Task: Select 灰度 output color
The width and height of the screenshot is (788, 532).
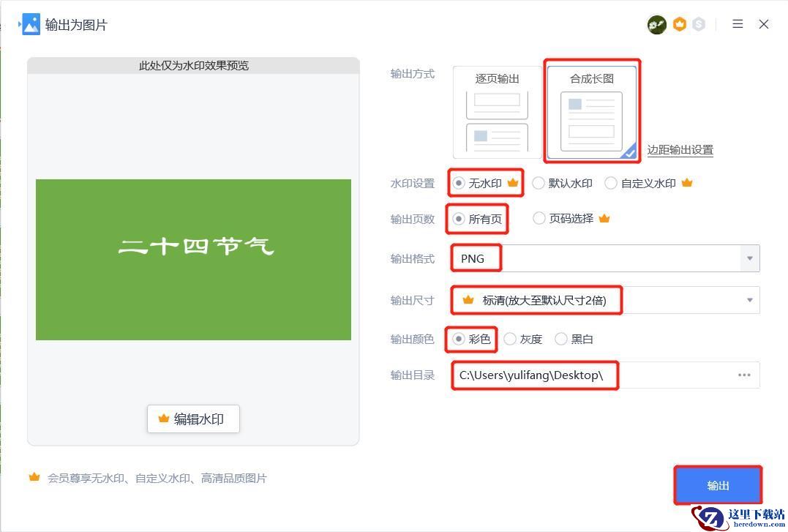Action: pyautogui.click(x=510, y=339)
